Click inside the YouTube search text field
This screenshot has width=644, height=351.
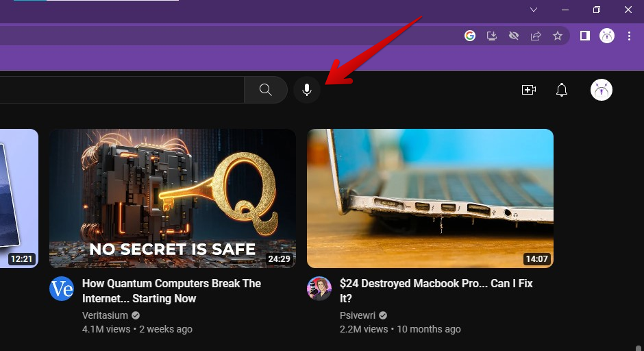[123, 90]
